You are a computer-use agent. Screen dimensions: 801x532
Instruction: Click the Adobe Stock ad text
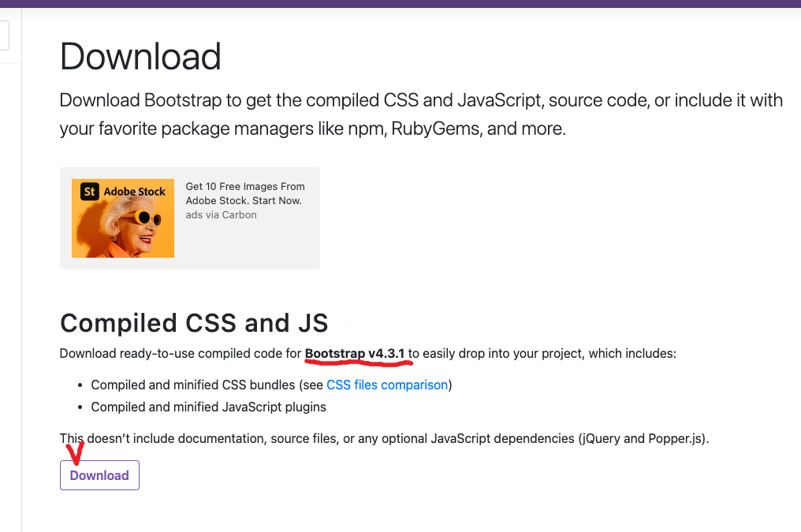point(245,194)
